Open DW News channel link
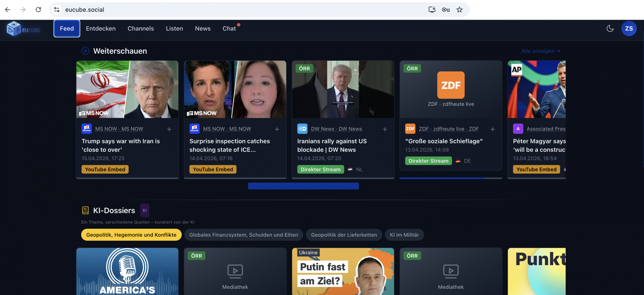This screenshot has width=644, height=295. tap(336, 129)
